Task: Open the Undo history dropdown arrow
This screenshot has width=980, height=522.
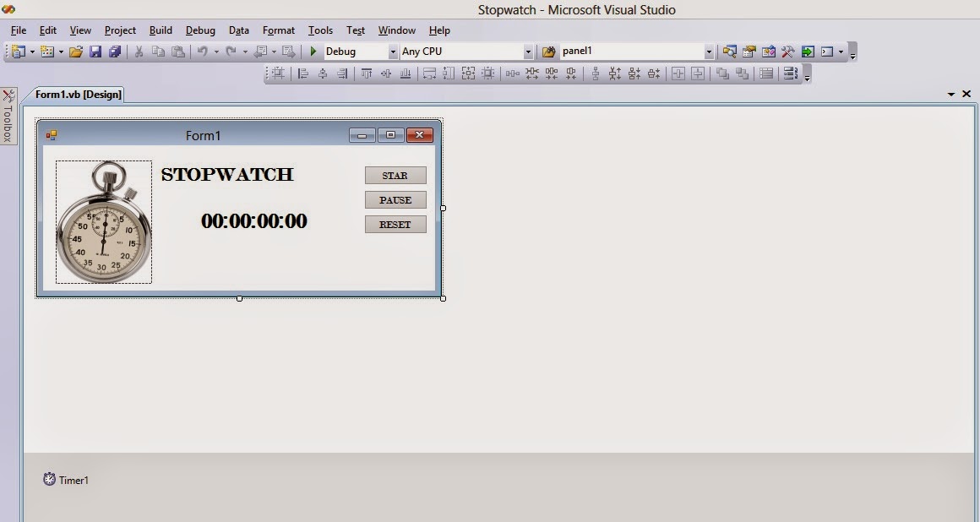Action: [x=216, y=52]
